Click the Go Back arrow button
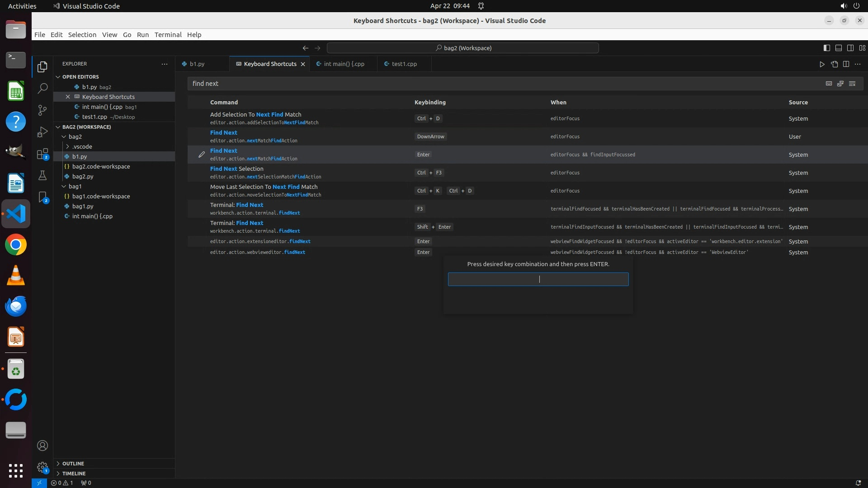This screenshot has height=488, width=868. (x=306, y=48)
